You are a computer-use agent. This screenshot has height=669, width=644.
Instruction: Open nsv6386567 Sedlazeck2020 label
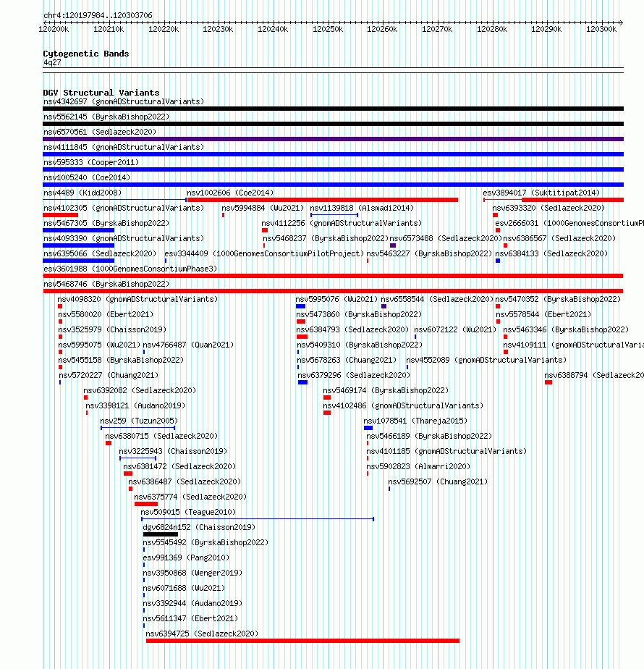(559, 238)
